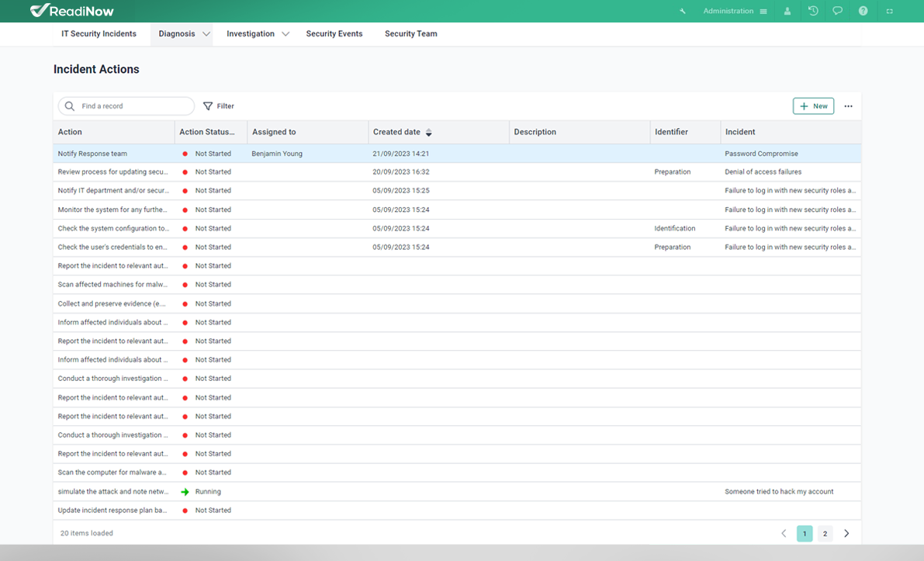Screen dimensions: 924x561
Task: Click the Denial of access failures cell
Action: tap(763, 172)
